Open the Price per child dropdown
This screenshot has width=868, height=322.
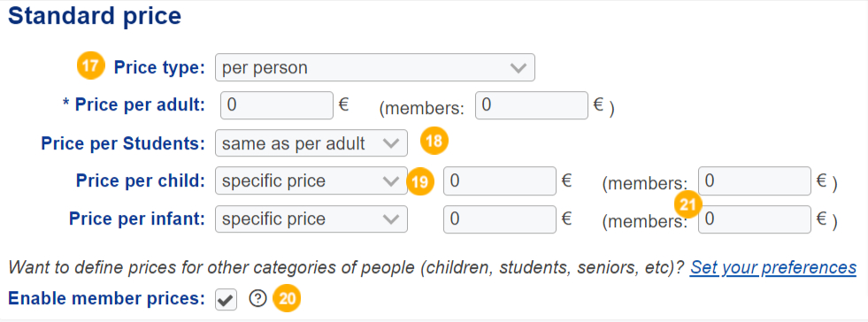pos(311,181)
